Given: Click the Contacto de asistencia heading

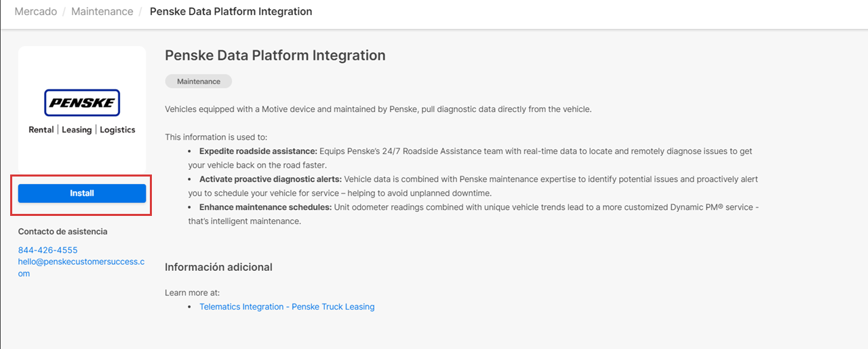Looking at the screenshot, I should [x=62, y=232].
